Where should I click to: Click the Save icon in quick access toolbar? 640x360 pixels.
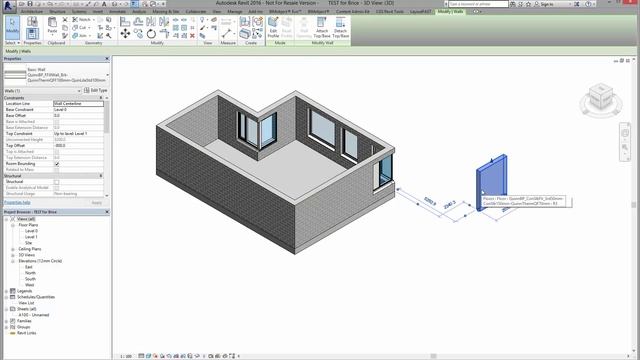point(30,4)
